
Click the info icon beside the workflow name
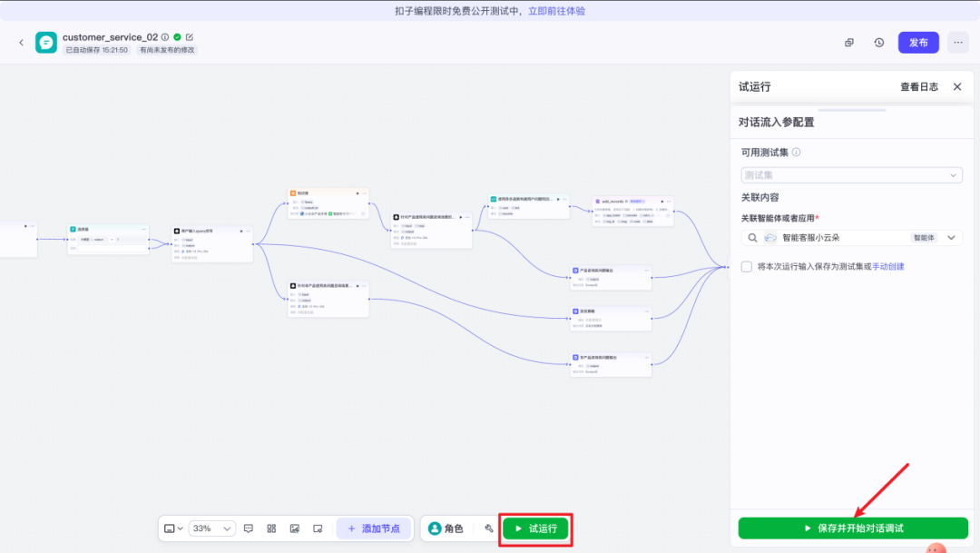165,37
